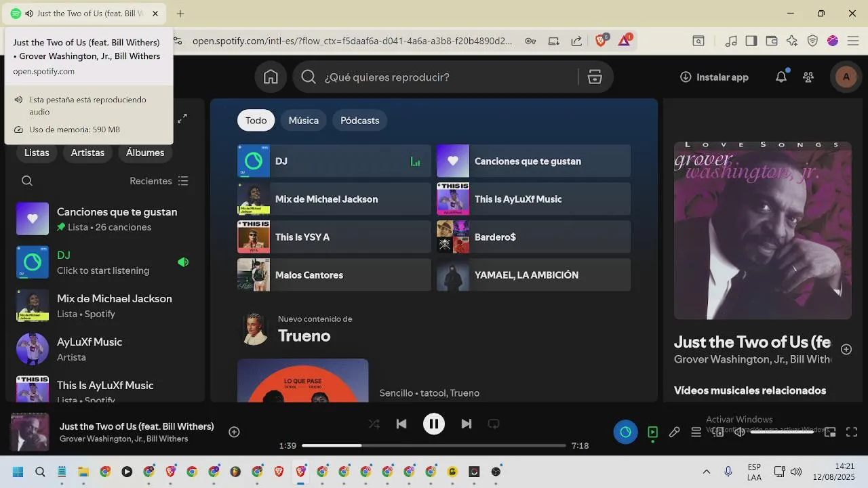Image resolution: width=868 pixels, height=488 pixels.
Task: Open the miniplayer icon
Action: click(x=830, y=432)
